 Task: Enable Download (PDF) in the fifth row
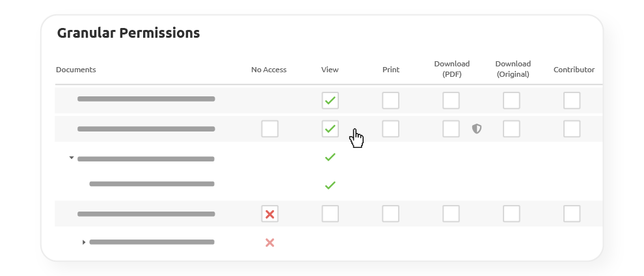pos(451,214)
